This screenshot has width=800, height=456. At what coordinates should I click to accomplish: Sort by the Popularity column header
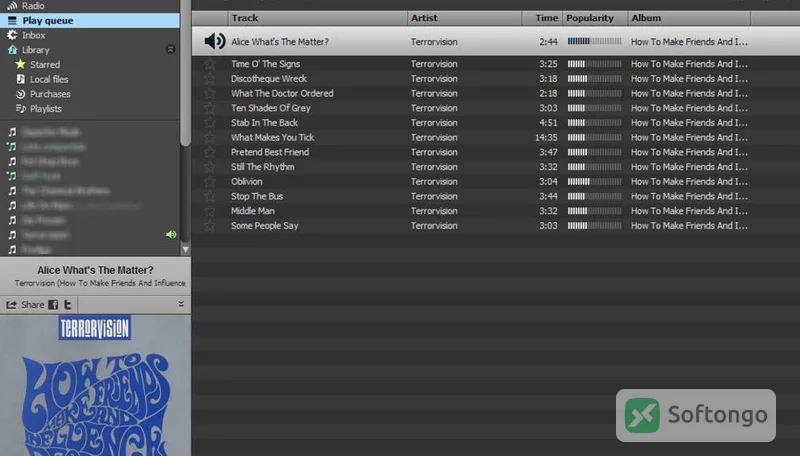point(595,18)
